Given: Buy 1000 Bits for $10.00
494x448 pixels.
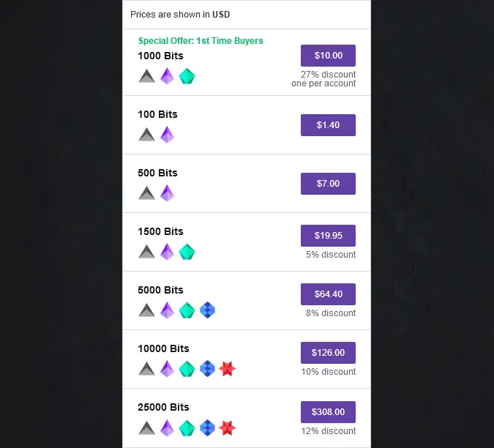Looking at the screenshot, I should click(x=328, y=56).
